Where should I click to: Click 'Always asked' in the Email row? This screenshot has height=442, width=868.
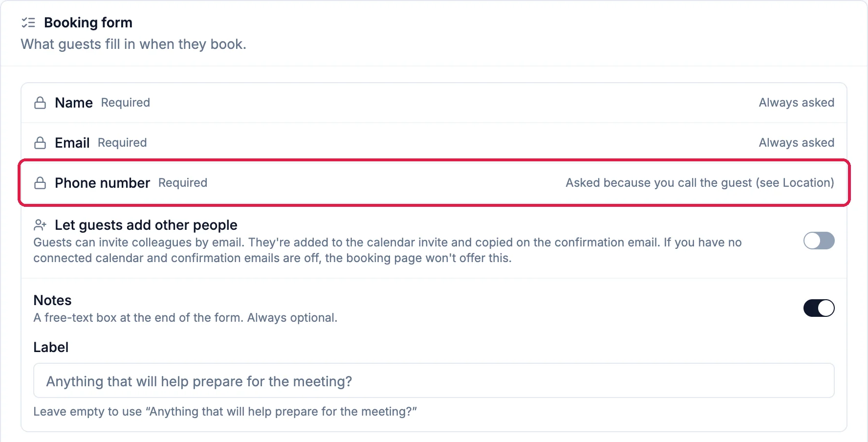(x=797, y=143)
